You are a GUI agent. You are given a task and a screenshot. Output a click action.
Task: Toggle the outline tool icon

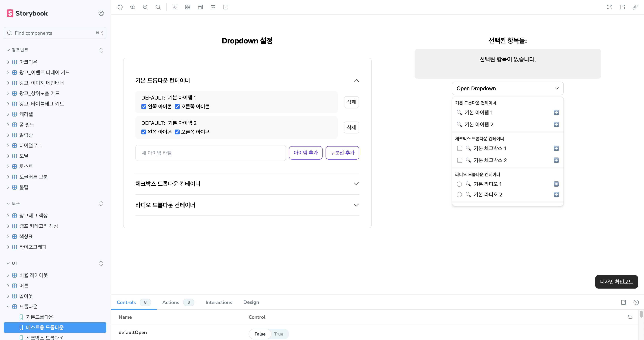click(x=226, y=7)
